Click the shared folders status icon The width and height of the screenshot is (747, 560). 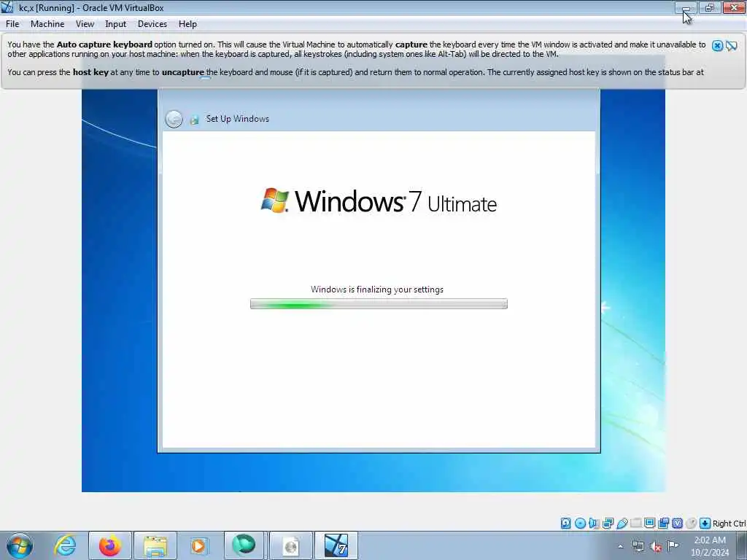(636, 524)
